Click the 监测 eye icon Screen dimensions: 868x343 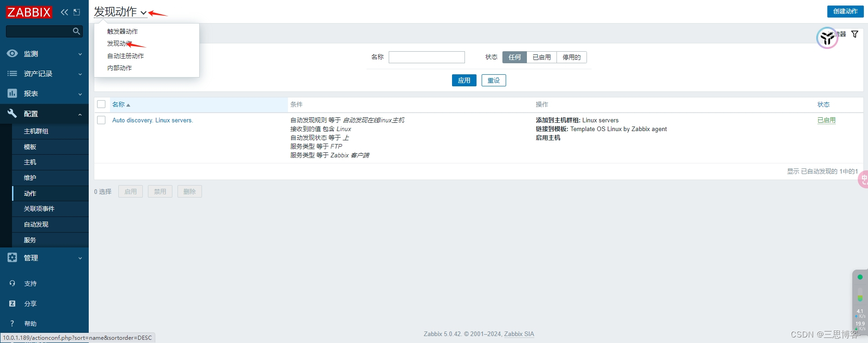(x=12, y=54)
